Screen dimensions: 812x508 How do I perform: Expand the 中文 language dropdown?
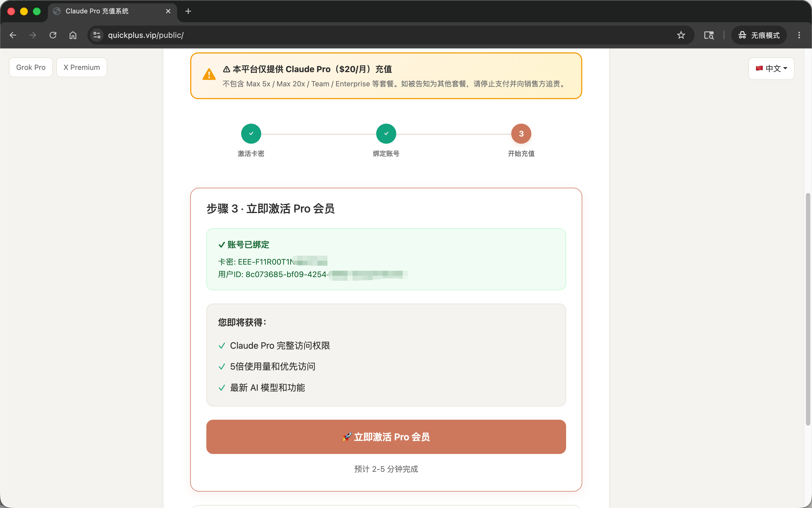point(771,69)
